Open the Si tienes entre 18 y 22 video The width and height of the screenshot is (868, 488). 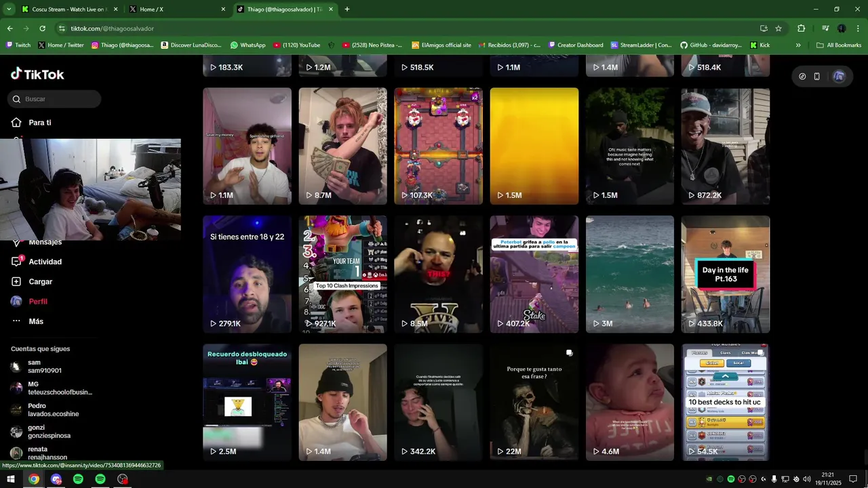(247, 274)
